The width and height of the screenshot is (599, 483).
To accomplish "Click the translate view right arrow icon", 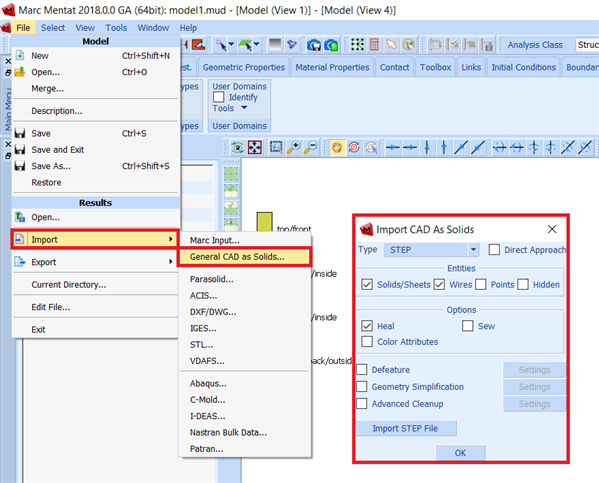I will (410, 147).
